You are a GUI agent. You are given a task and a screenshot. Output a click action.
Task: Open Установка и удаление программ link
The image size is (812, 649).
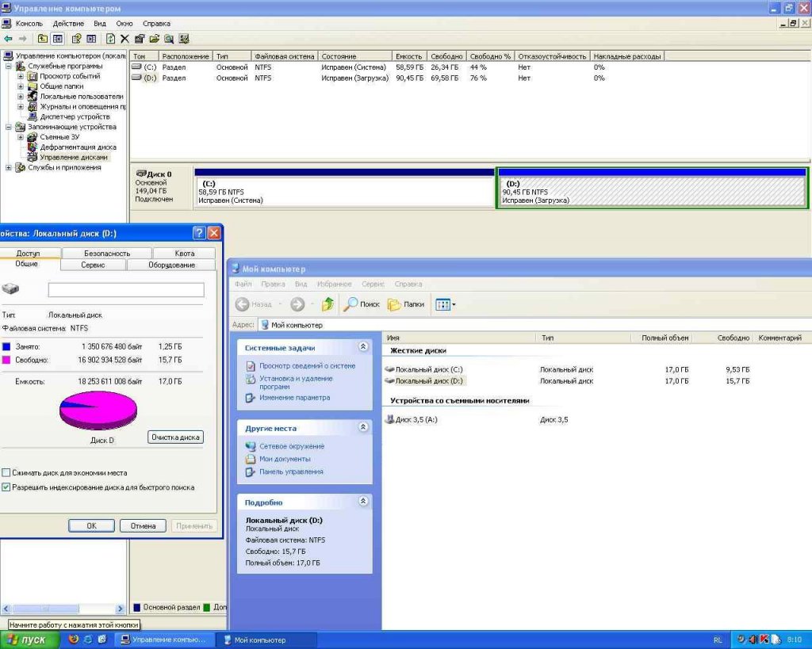pos(296,383)
